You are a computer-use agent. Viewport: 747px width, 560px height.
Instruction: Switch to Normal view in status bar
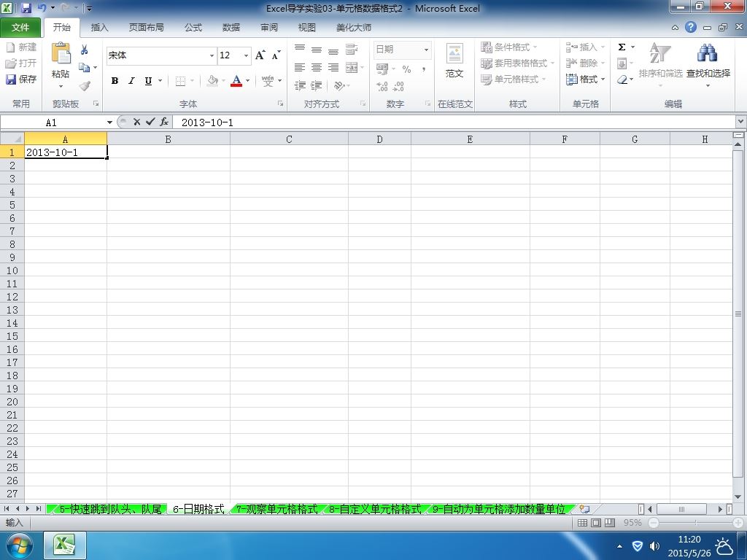[582, 523]
